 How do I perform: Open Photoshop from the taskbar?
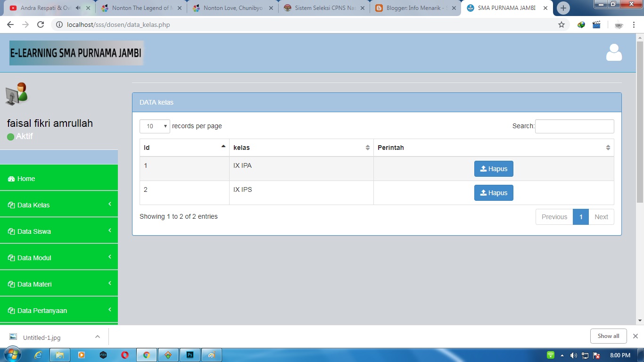tap(190, 354)
